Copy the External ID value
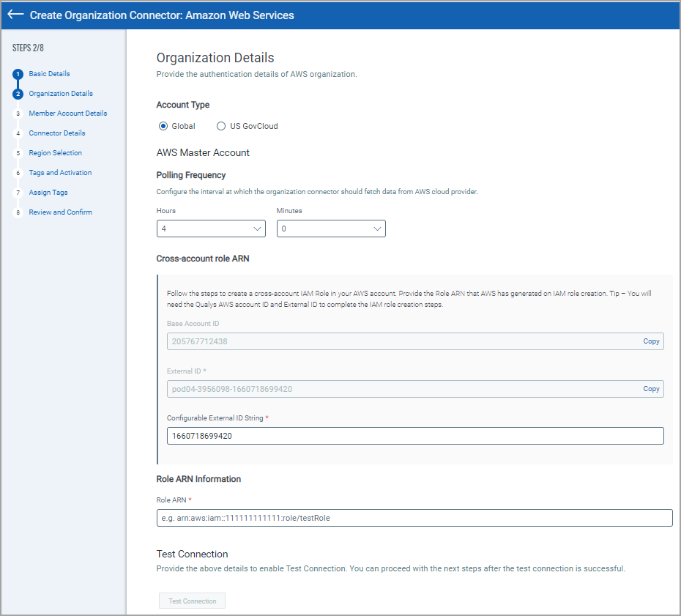The image size is (681, 616). (x=651, y=389)
